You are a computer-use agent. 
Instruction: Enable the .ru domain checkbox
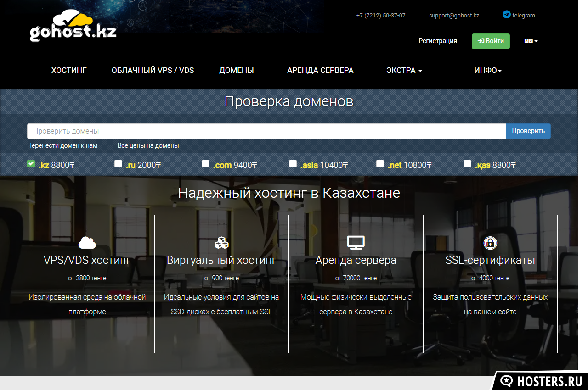tap(118, 164)
